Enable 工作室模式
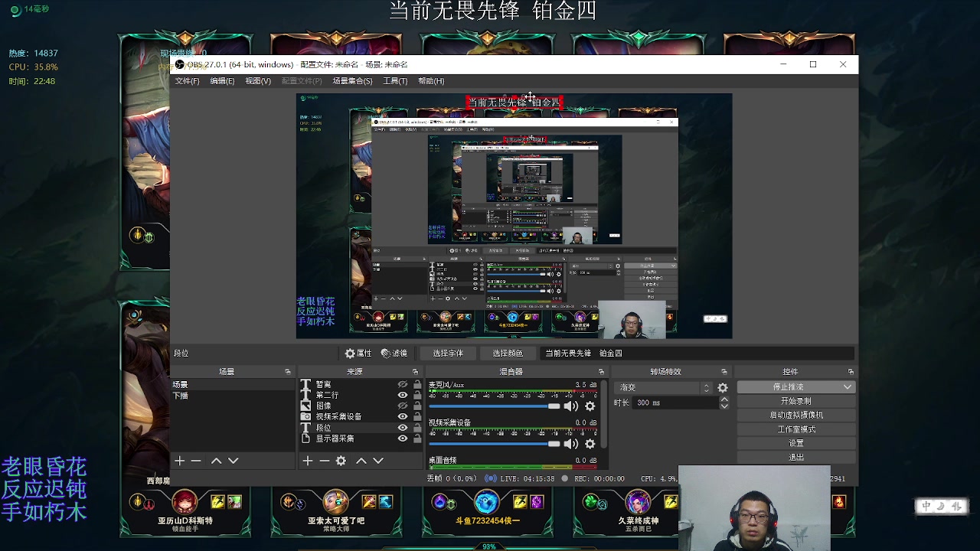980x551 pixels. click(795, 429)
